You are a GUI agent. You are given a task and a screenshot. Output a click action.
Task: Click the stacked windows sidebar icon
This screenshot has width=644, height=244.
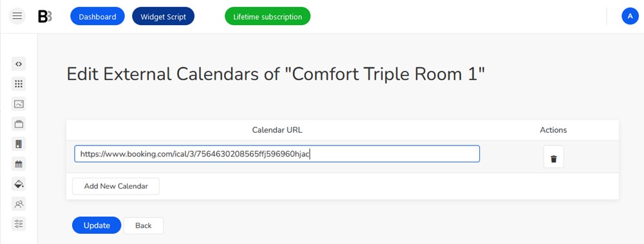pos(19,124)
